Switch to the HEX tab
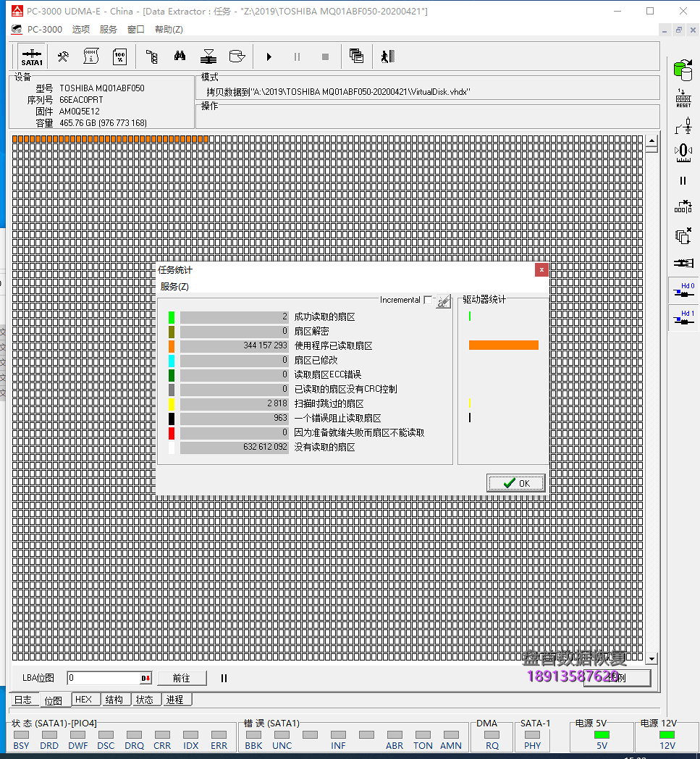 pyautogui.click(x=84, y=700)
